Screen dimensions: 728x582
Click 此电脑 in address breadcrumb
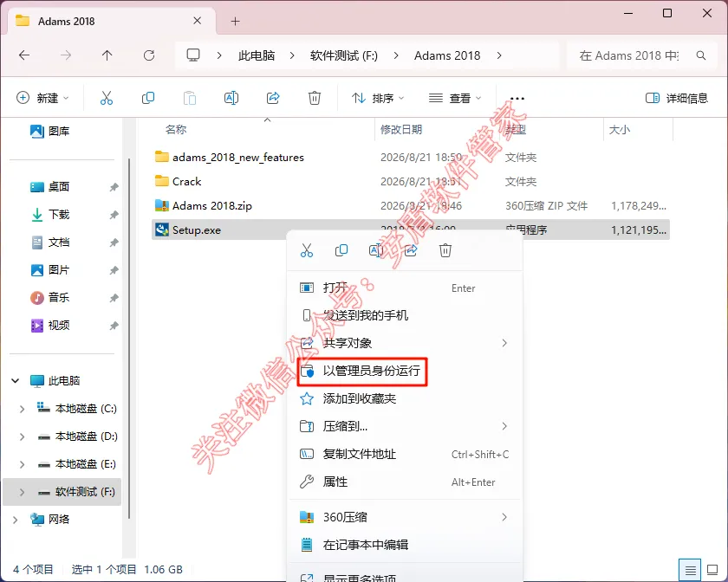click(x=257, y=55)
